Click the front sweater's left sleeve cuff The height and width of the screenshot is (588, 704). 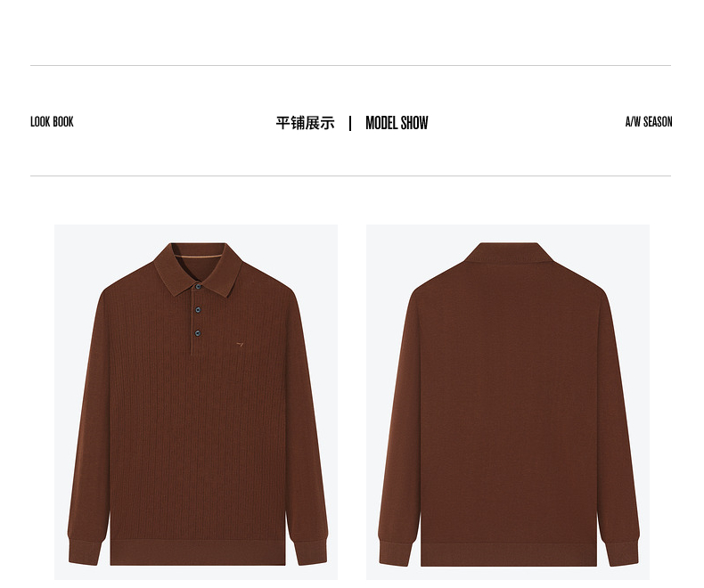[85, 551]
